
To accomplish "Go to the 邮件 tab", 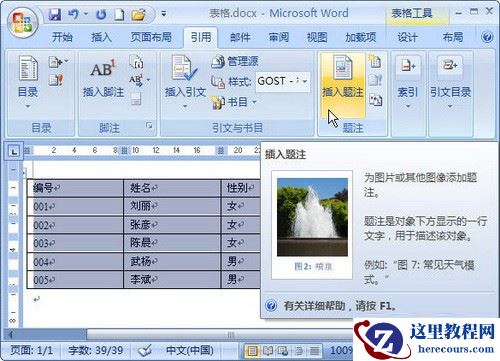I will (240, 37).
